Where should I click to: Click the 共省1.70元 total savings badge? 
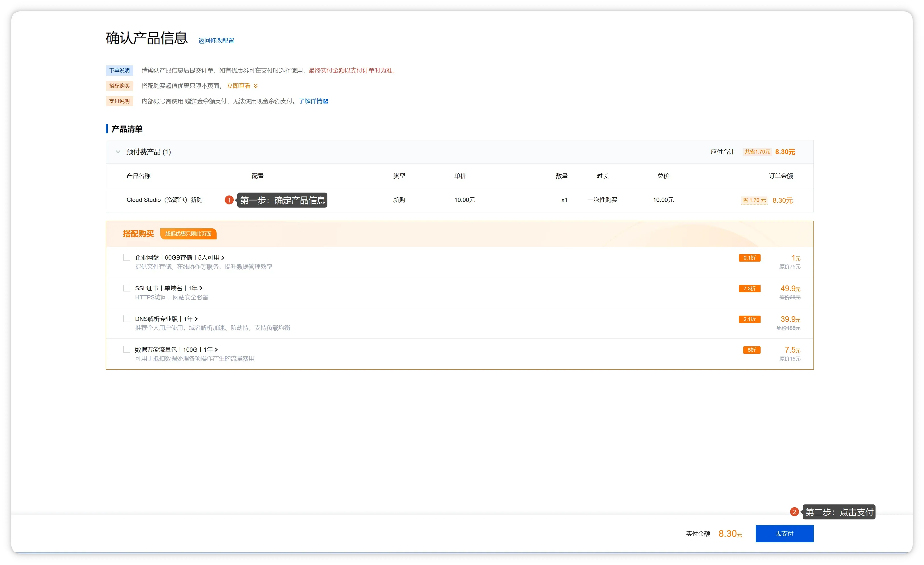(x=757, y=152)
